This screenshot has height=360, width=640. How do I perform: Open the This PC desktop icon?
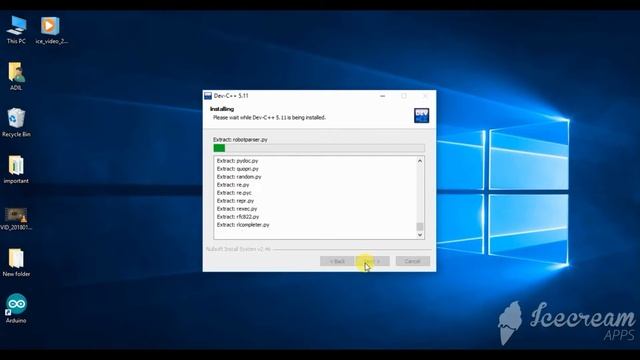(x=16, y=29)
